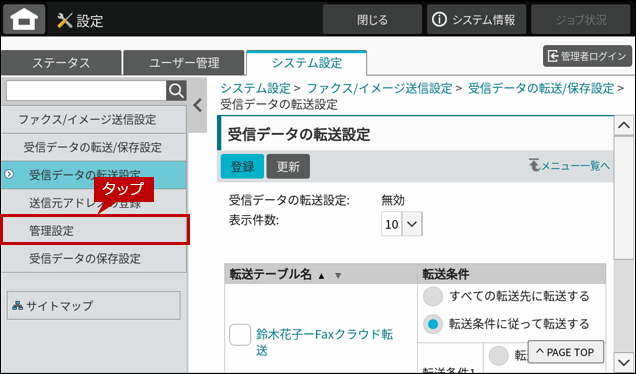The height and width of the screenshot is (374, 636).
Task: Click ファクス/イメージ送信設定 breadcrumb link
Action: coord(379,88)
